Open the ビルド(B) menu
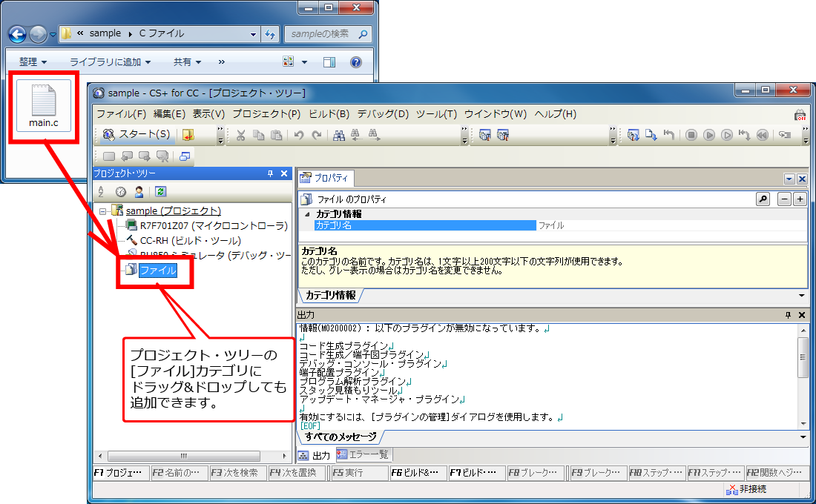 (329, 114)
